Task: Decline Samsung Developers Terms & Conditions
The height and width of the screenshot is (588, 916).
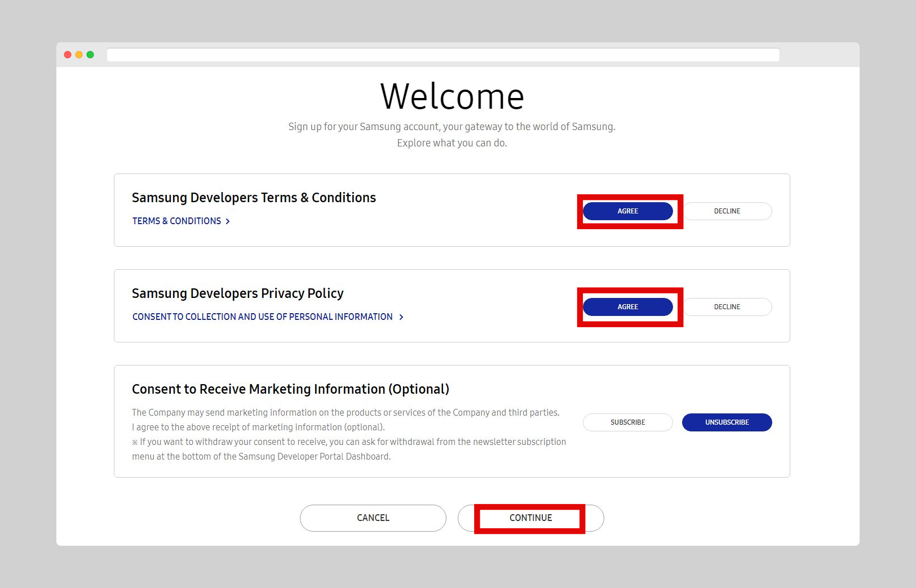Action: coord(727,211)
